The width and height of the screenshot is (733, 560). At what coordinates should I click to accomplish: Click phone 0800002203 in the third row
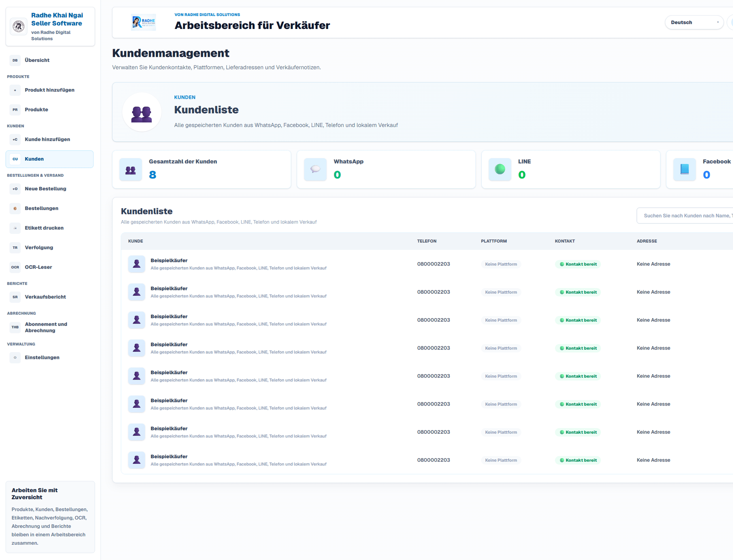coord(434,320)
